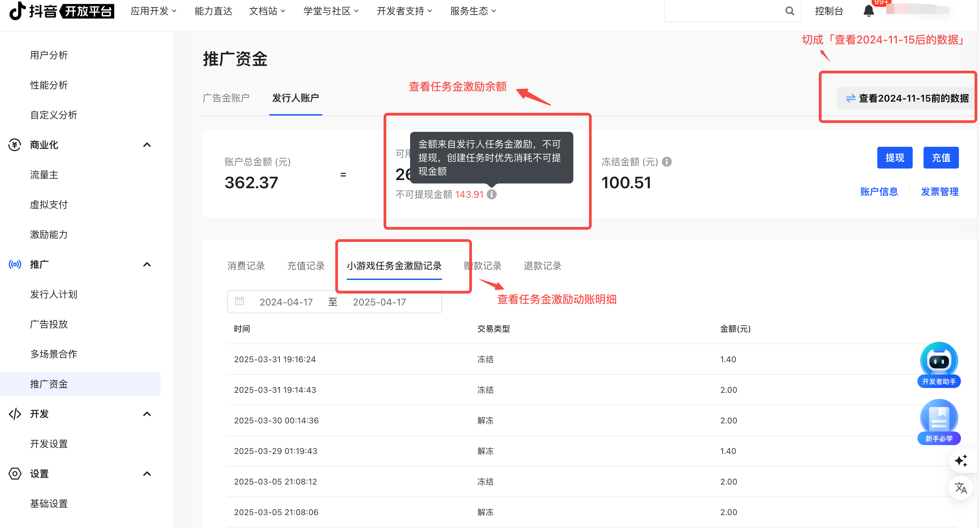
Task: Open the 应用开发 dropdown menu
Action: coord(153,11)
